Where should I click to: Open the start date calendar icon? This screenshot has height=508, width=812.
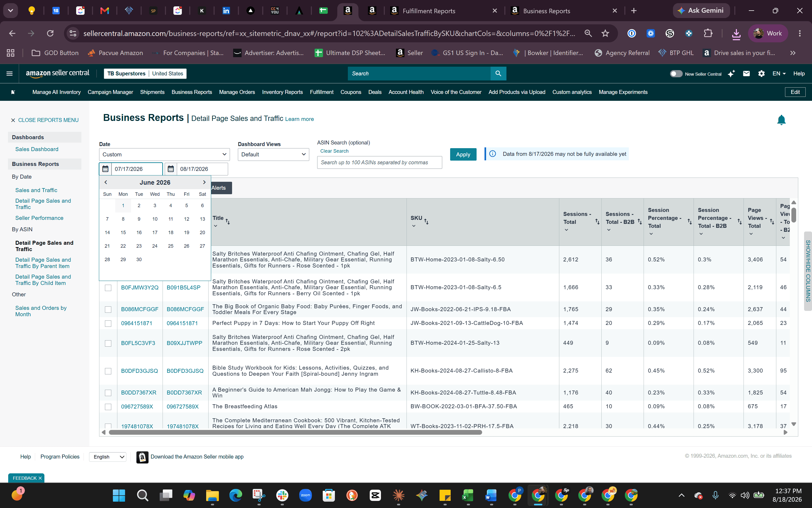coord(105,169)
